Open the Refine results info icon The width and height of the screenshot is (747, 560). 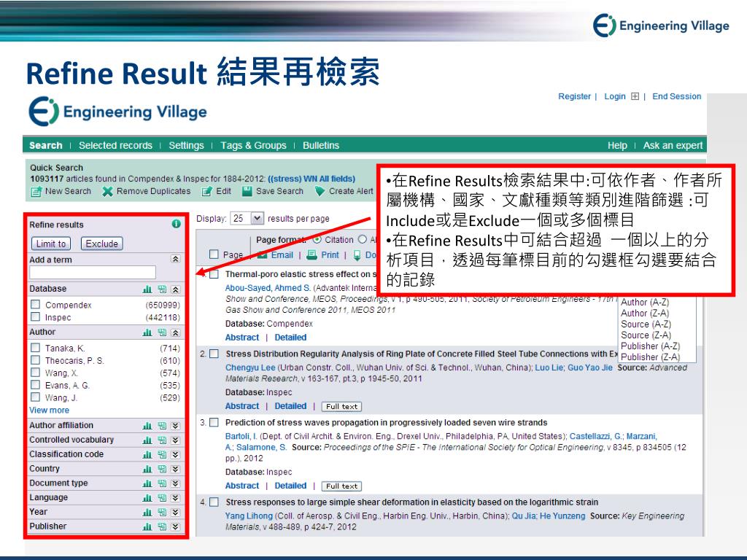click(x=177, y=224)
